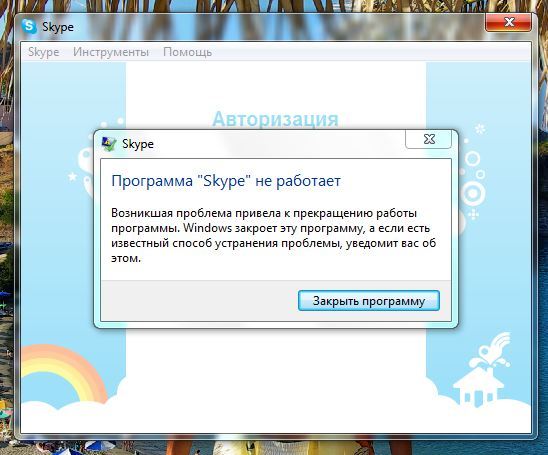Close the main Skype window

509,22
